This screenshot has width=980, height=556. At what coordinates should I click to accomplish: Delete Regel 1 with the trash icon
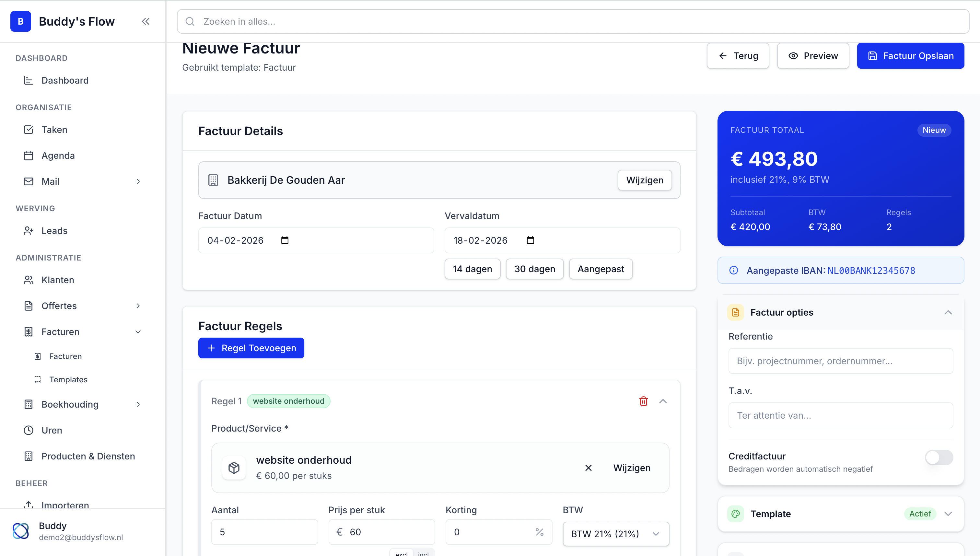(x=644, y=401)
